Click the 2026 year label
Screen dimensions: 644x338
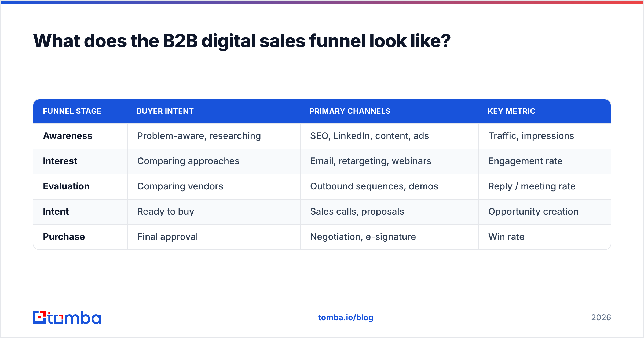coord(601,318)
